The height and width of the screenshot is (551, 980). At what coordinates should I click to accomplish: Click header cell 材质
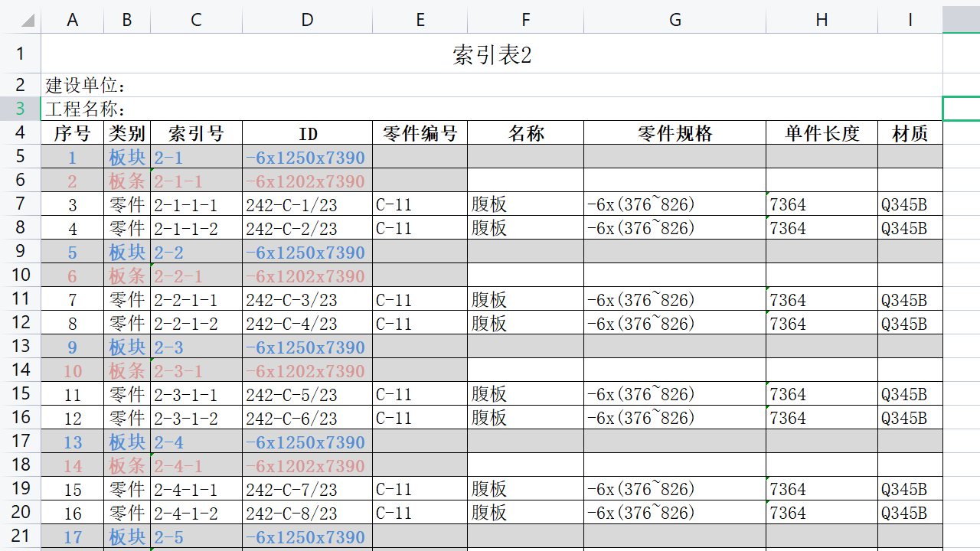(910, 133)
